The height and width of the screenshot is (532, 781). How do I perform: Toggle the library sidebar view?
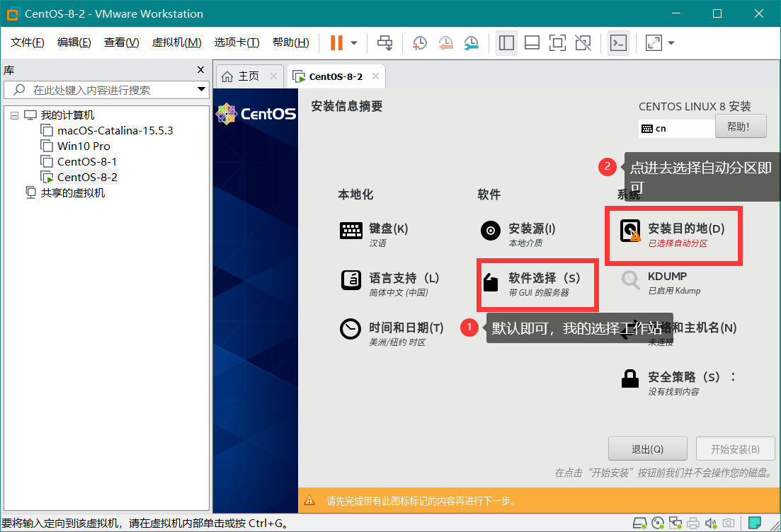coord(506,43)
